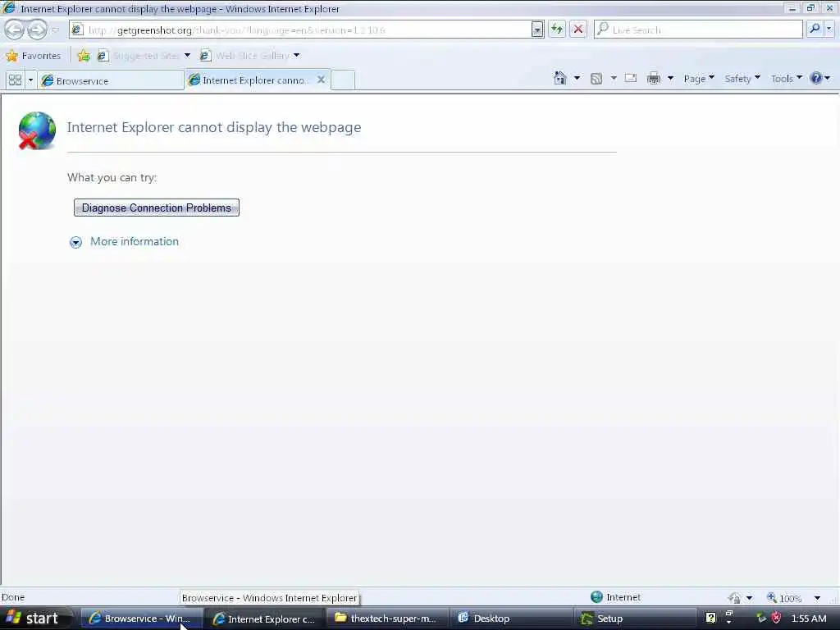
Task: Go back with the Back arrow button
Action: (x=15, y=30)
